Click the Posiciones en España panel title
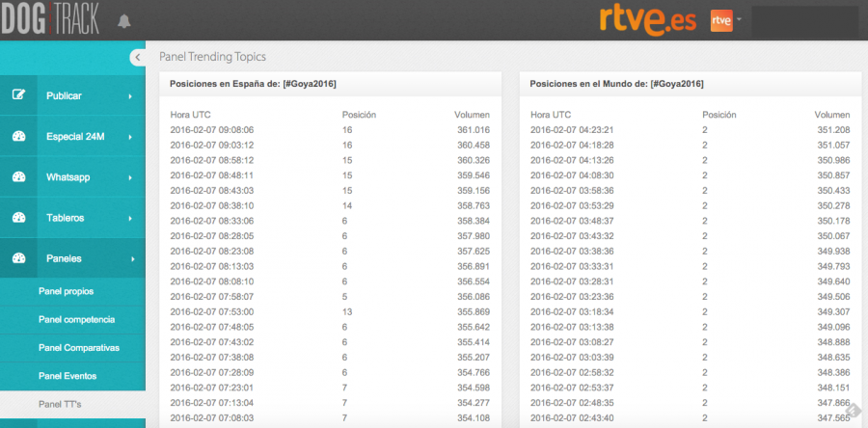 coord(253,84)
